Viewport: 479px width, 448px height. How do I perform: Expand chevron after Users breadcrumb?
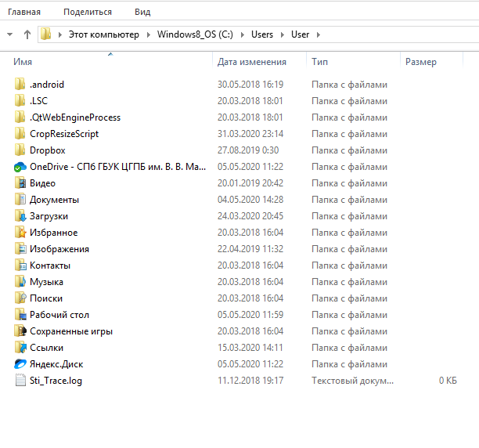click(283, 34)
